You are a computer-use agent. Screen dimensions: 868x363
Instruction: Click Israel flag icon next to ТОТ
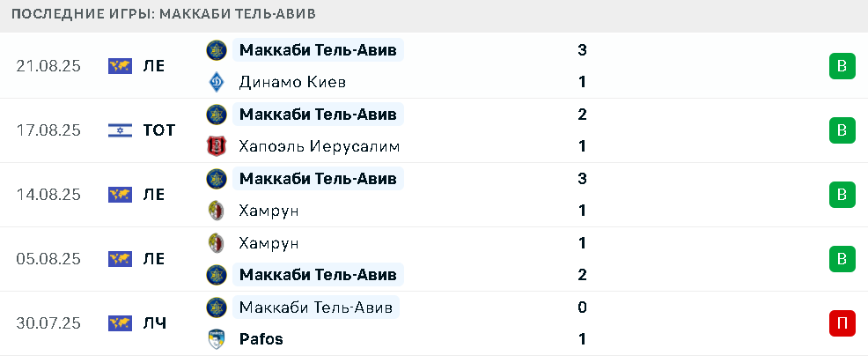(x=120, y=130)
